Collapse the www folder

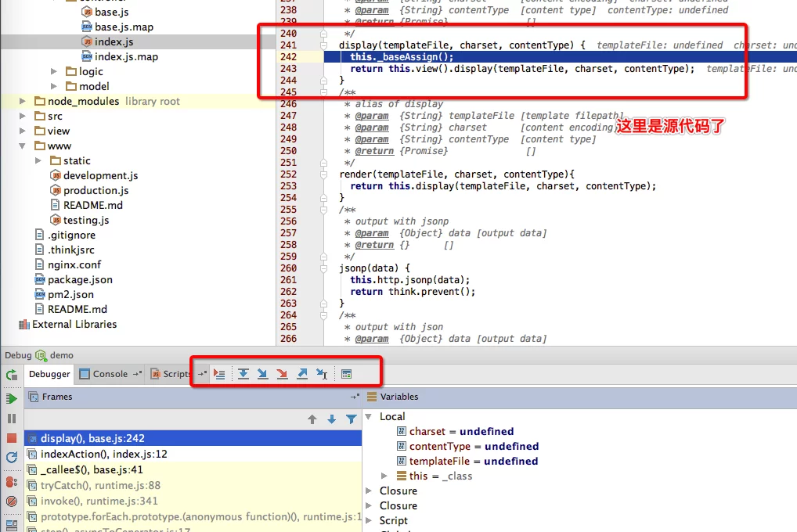point(23,146)
